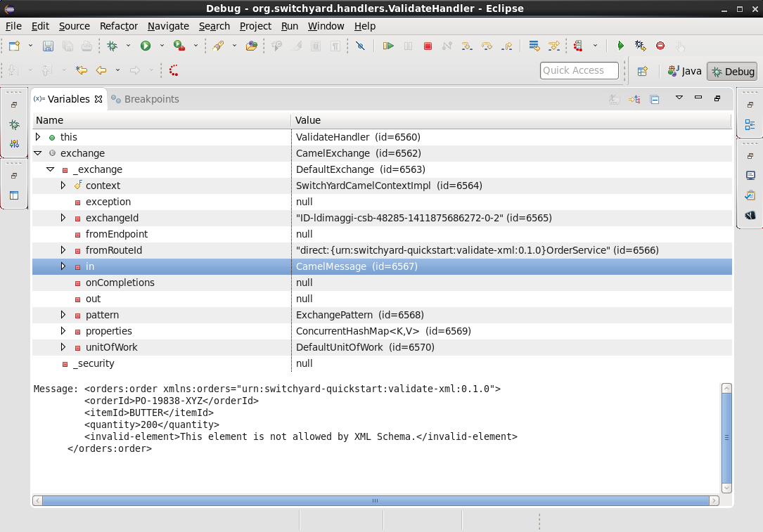The height and width of the screenshot is (532, 763).
Task: Collapse the 'exchange' variable node
Action: [38, 153]
